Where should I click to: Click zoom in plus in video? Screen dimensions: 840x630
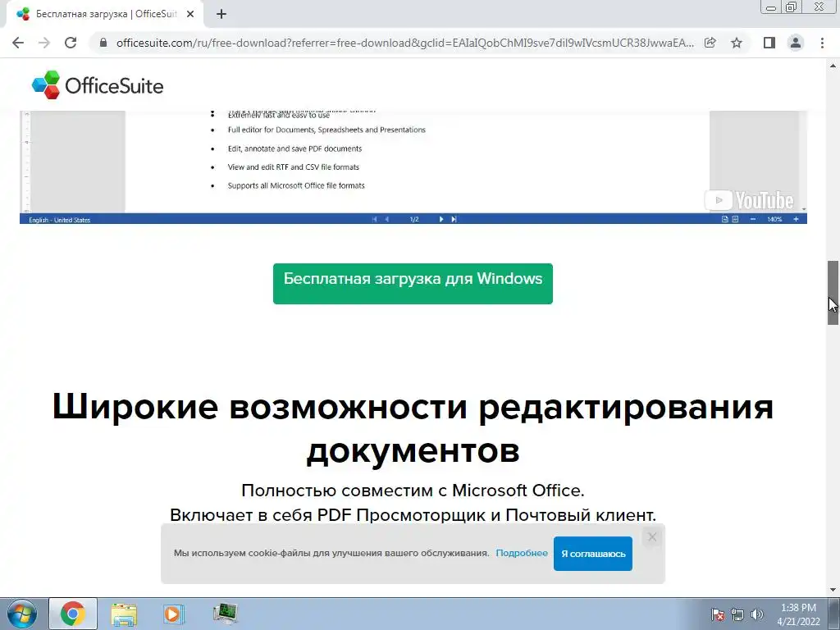[x=796, y=219]
